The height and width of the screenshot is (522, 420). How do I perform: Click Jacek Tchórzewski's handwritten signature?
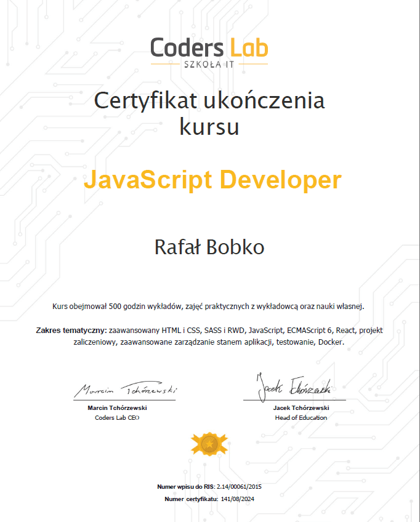point(294,387)
